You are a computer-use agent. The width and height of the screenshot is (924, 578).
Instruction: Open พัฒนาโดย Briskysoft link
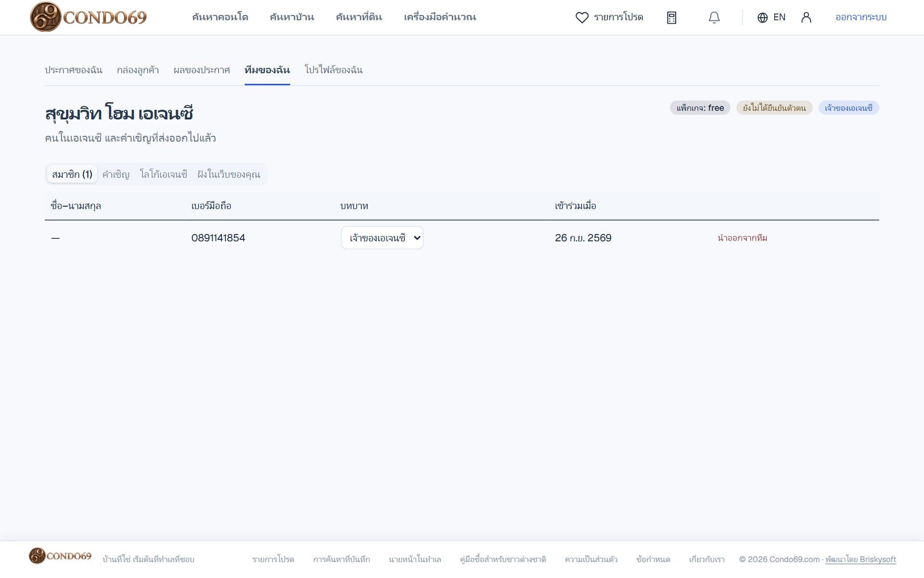tap(860, 560)
